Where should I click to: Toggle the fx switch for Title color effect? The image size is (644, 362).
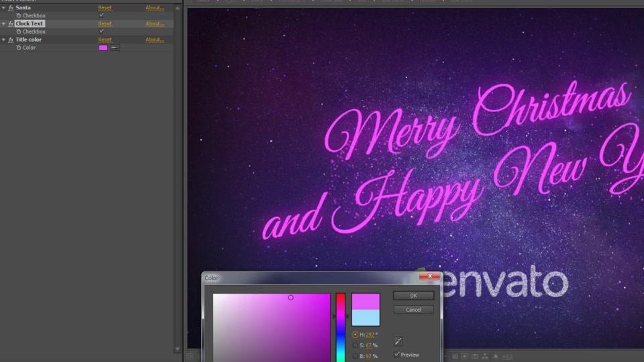11,40
